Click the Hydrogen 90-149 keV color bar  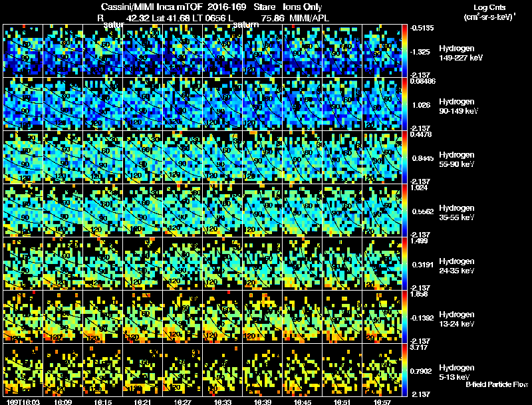404,104
